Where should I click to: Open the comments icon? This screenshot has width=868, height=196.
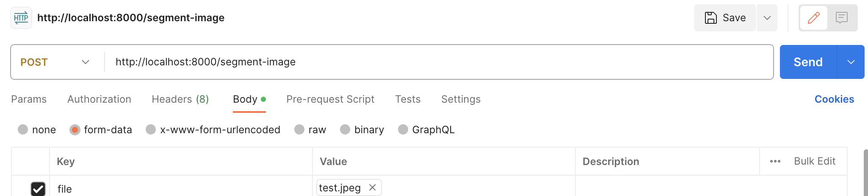pyautogui.click(x=841, y=18)
